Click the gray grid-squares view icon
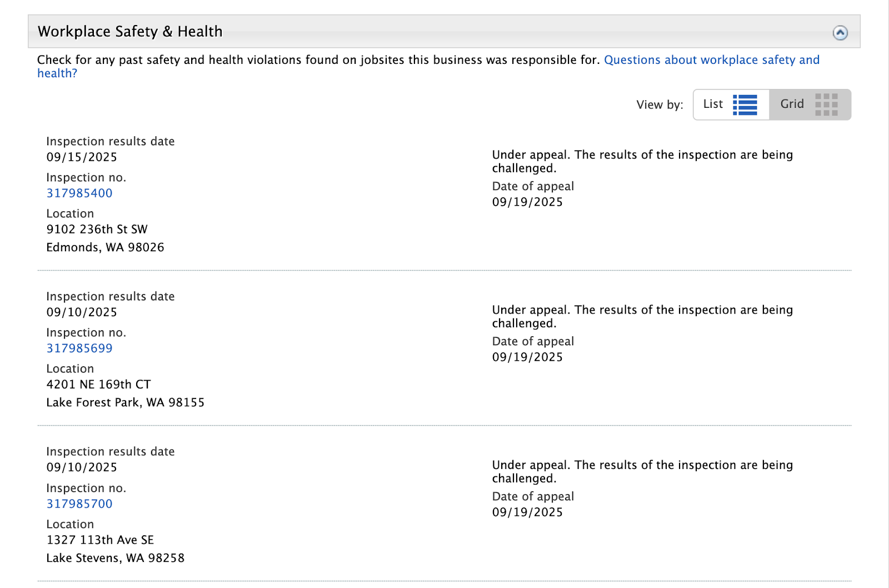The image size is (889, 588). coord(826,104)
